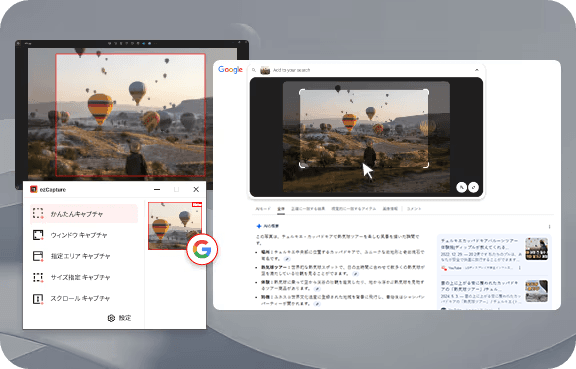576x369 pixels.
Task: Click the 指定エリア キャプチャ menu label
Action: (x=80, y=256)
